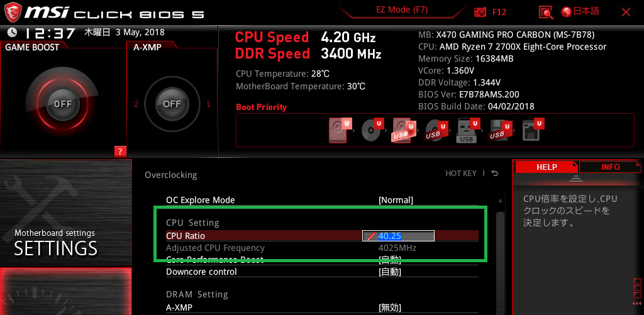
Task: Select the network boot device icon
Action: 533,130
